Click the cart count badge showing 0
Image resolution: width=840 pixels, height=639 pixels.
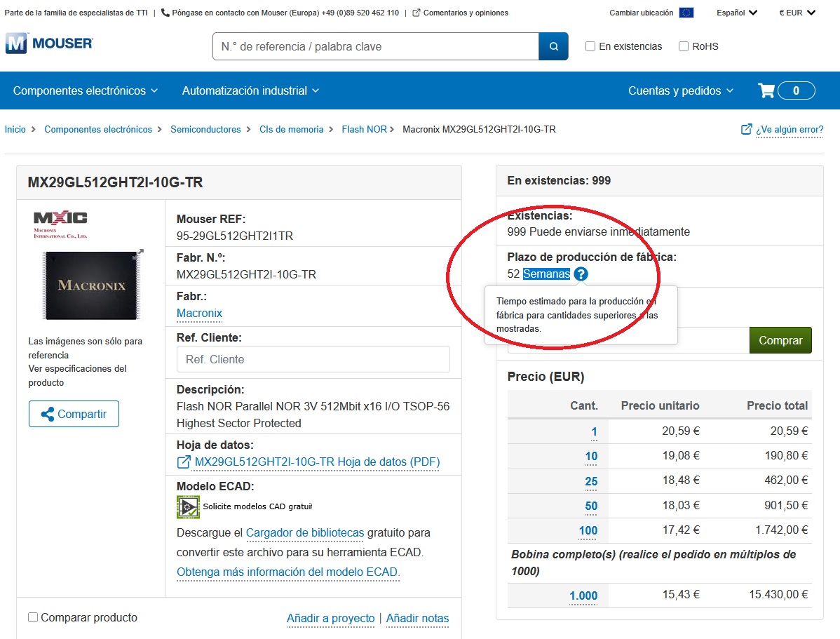(x=796, y=90)
